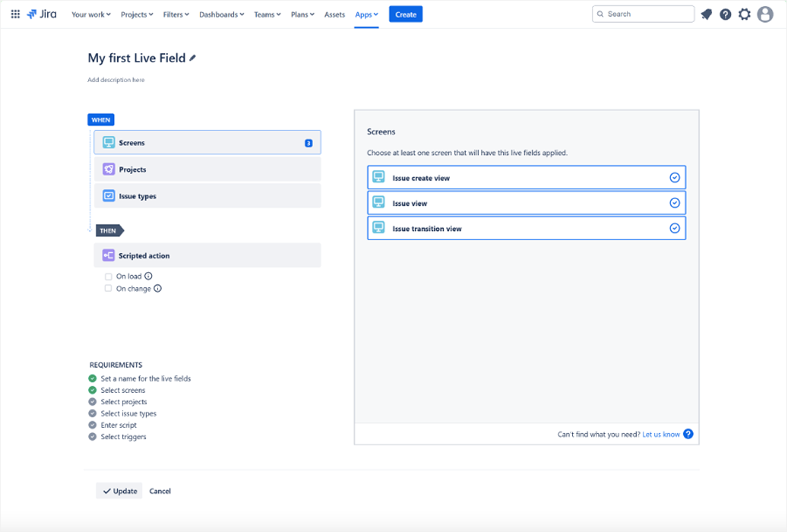The width and height of the screenshot is (787, 532).
Task: Open the user profile avatar
Action: coord(765,14)
